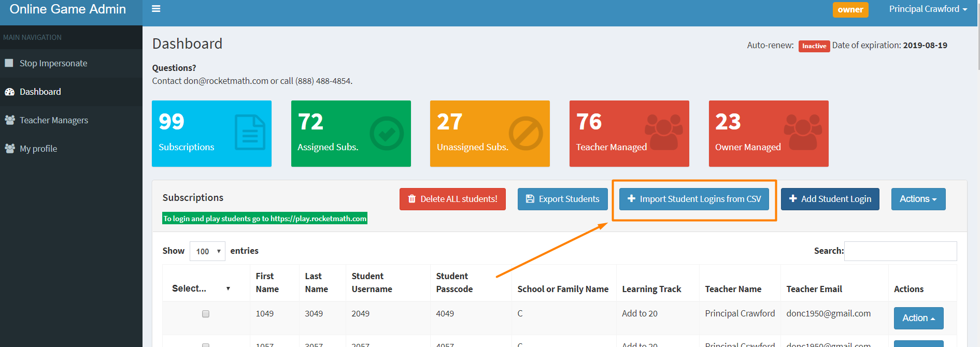This screenshot has width=980, height=347.
Task: Open the Action dropdown for first student row
Action: pyautogui.click(x=918, y=318)
